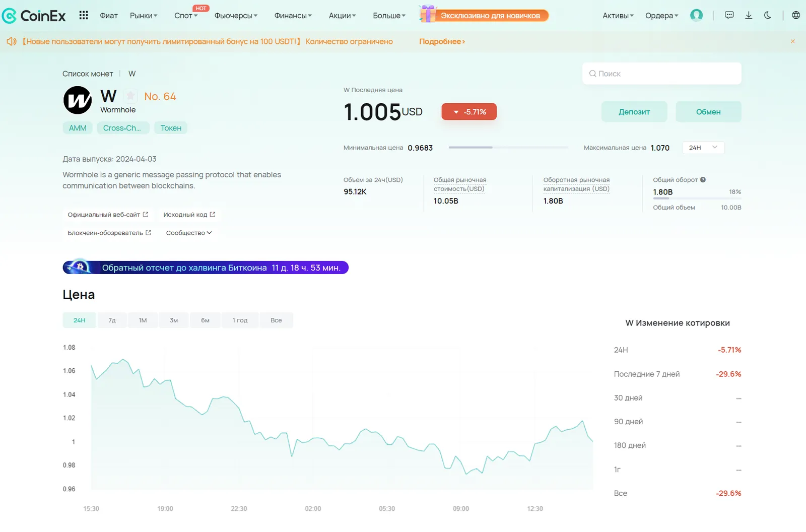Select the 24H chart tab

(x=79, y=320)
